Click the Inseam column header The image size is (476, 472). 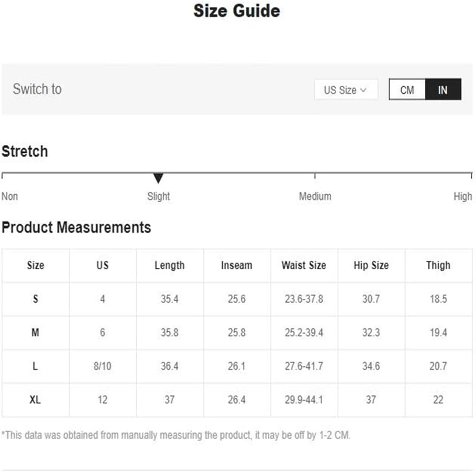[236, 265]
